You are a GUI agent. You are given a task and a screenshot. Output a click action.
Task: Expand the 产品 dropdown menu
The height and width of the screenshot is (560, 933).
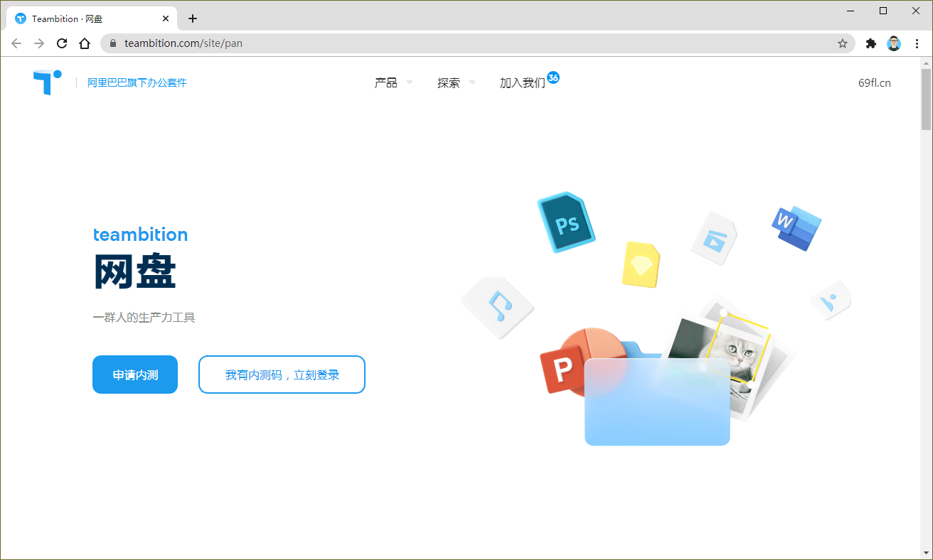393,83
